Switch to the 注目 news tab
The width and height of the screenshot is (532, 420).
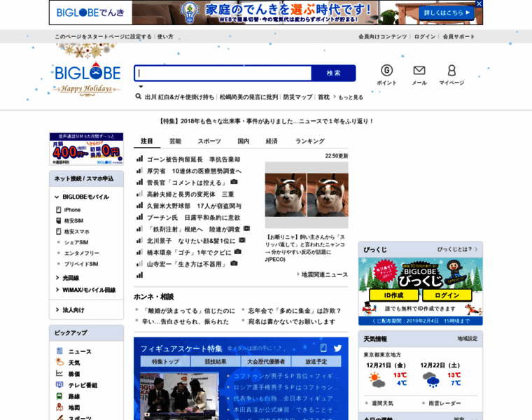coord(147,141)
